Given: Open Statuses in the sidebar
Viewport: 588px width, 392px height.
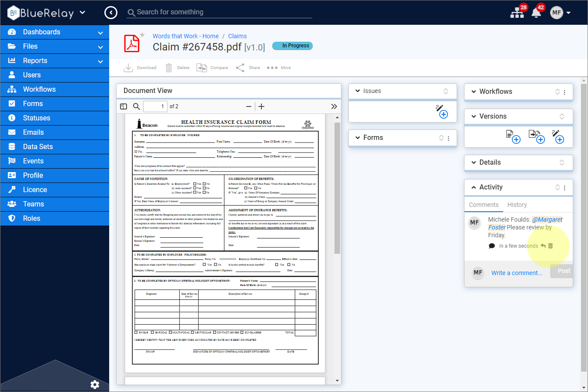Looking at the screenshot, I should click(x=55, y=118).
